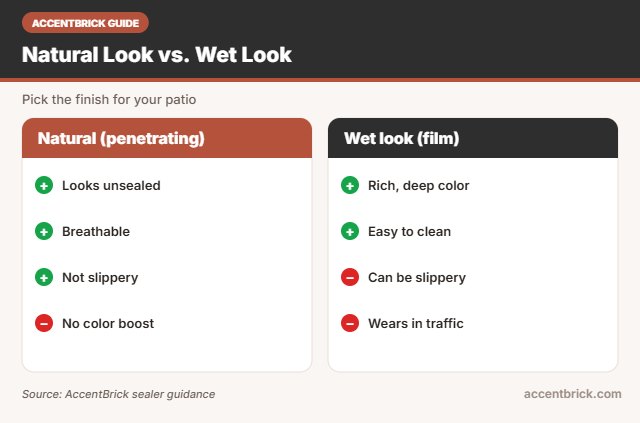This screenshot has height=423, width=640.
Task: Click the Pick the finish for your patio subtitle
Action: pyautogui.click(x=109, y=100)
